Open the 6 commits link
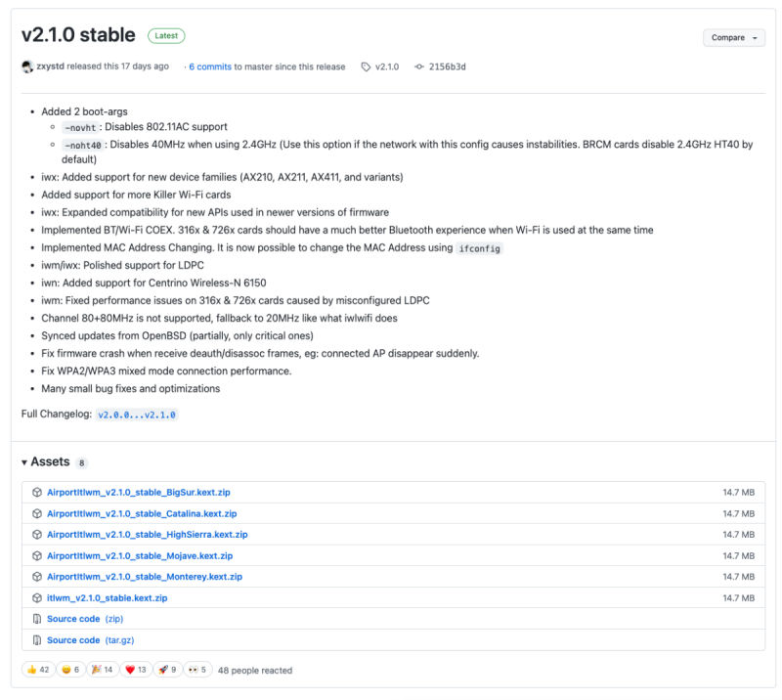Image resolution: width=782 pixels, height=700 pixels. pyautogui.click(x=210, y=66)
